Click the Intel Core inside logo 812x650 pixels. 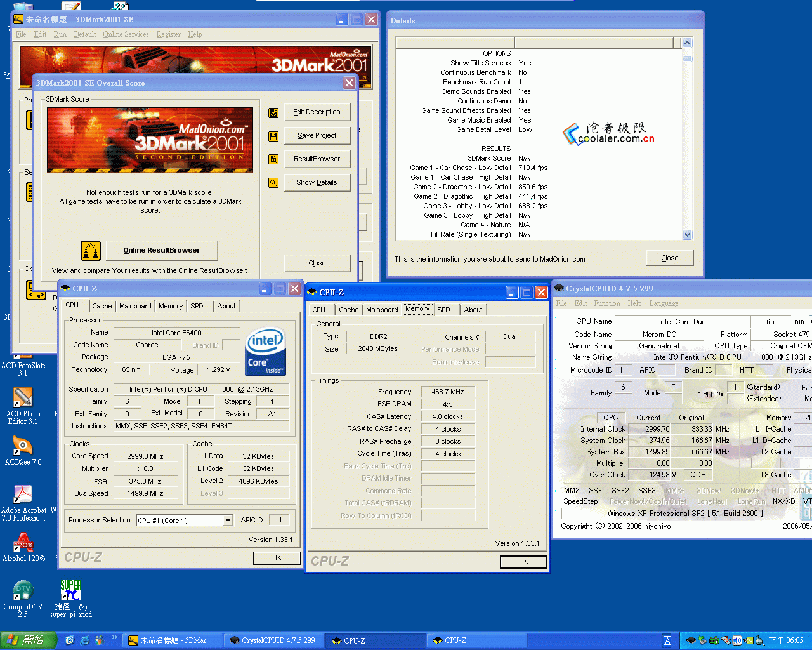265,352
